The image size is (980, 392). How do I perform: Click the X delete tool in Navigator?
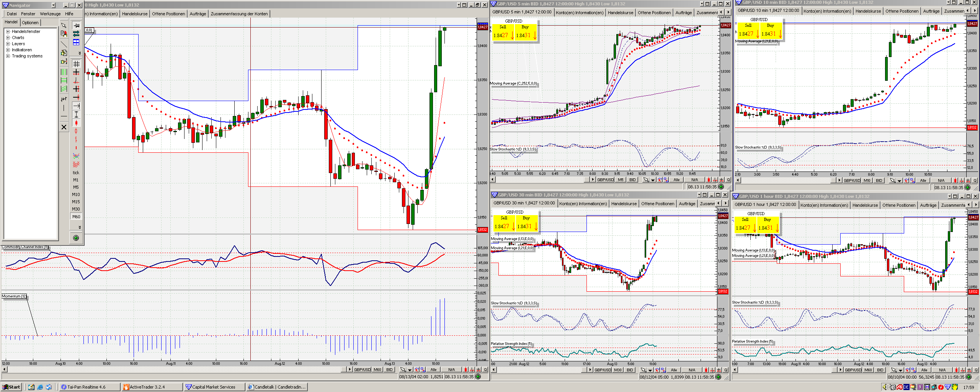64,127
